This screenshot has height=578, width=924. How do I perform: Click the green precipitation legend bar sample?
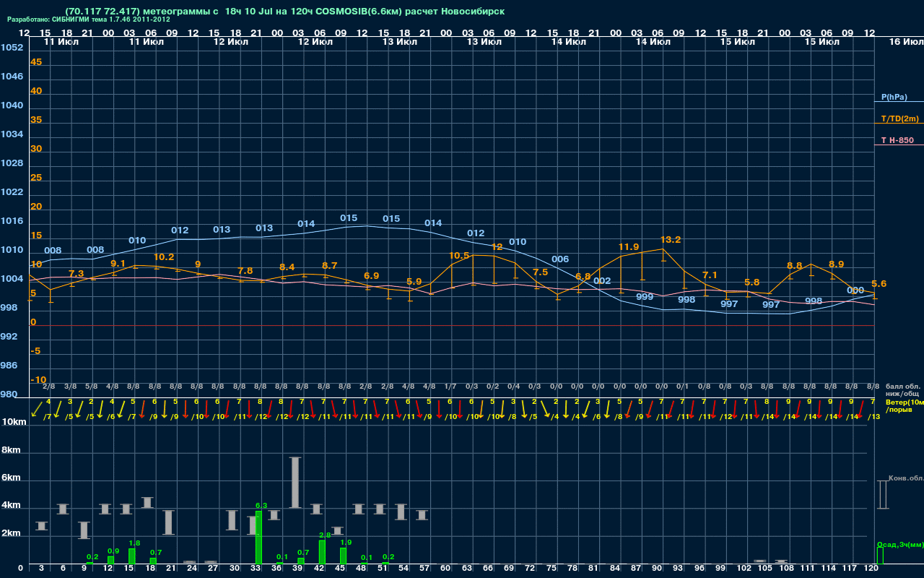click(x=879, y=556)
